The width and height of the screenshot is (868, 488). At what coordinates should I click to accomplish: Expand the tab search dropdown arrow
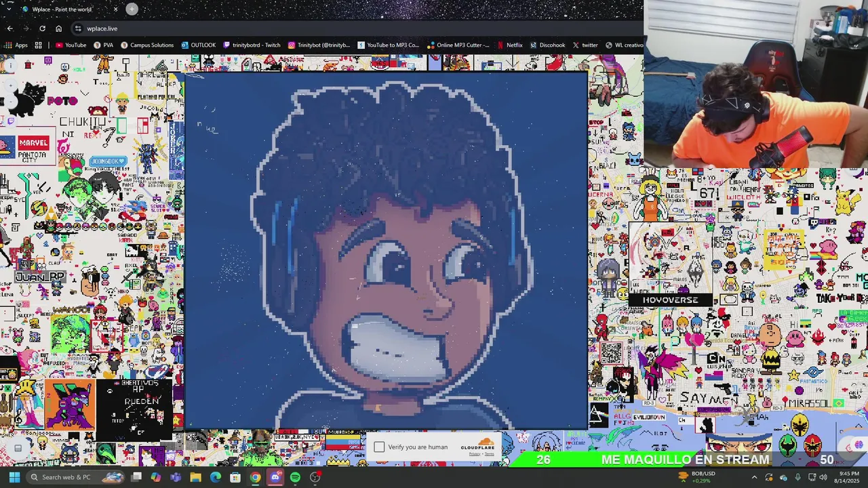click(x=9, y=9)
